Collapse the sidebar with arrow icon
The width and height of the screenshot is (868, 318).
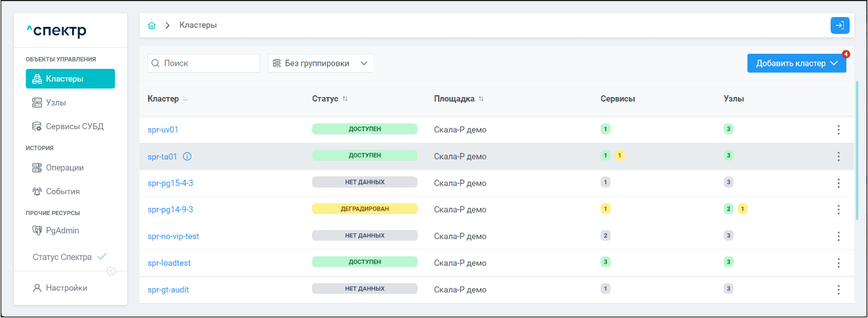[111, 271]
